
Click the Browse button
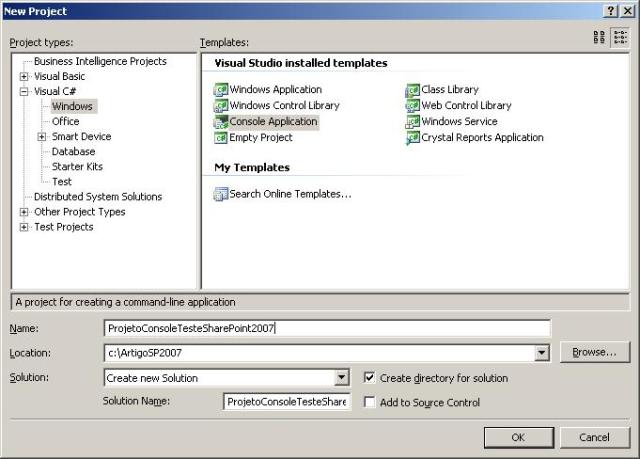[595, 353]
